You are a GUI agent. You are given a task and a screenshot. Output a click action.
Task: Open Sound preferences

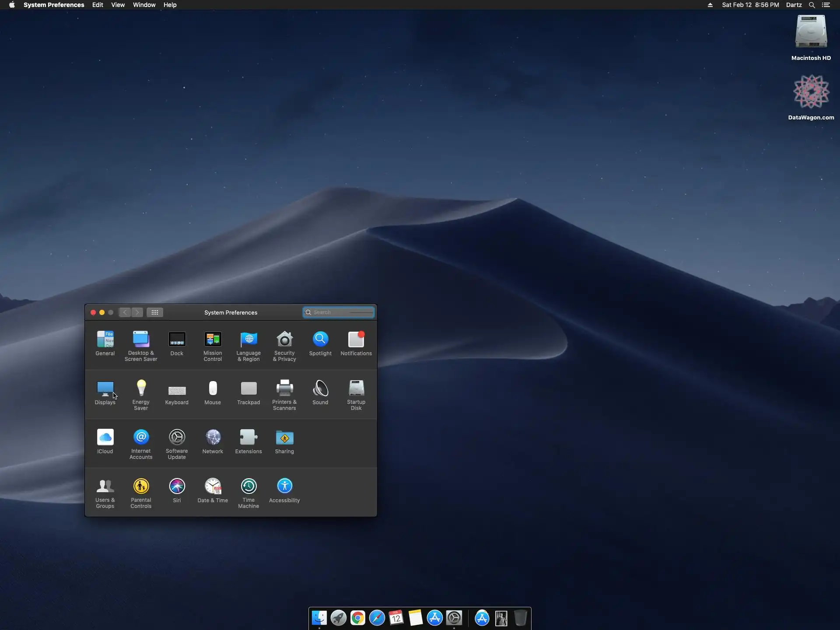pos(320,388)
